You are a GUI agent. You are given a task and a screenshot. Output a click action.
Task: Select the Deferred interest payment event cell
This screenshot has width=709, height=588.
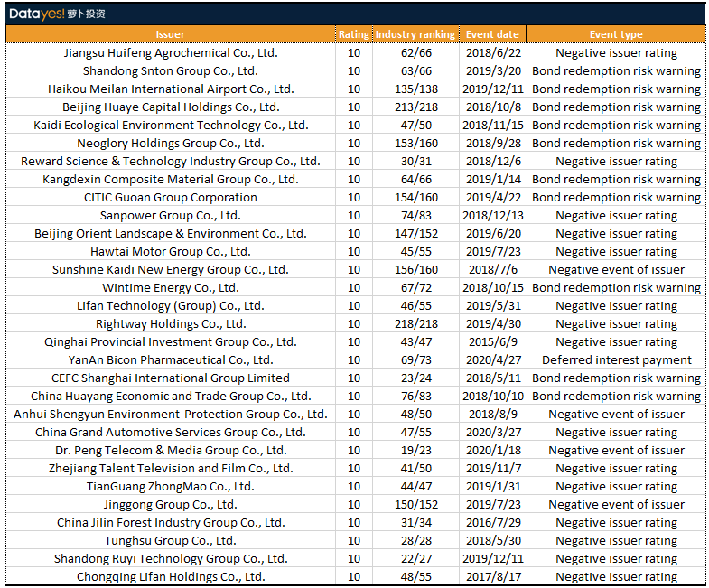pyautogui.click(x=616, y=360)
